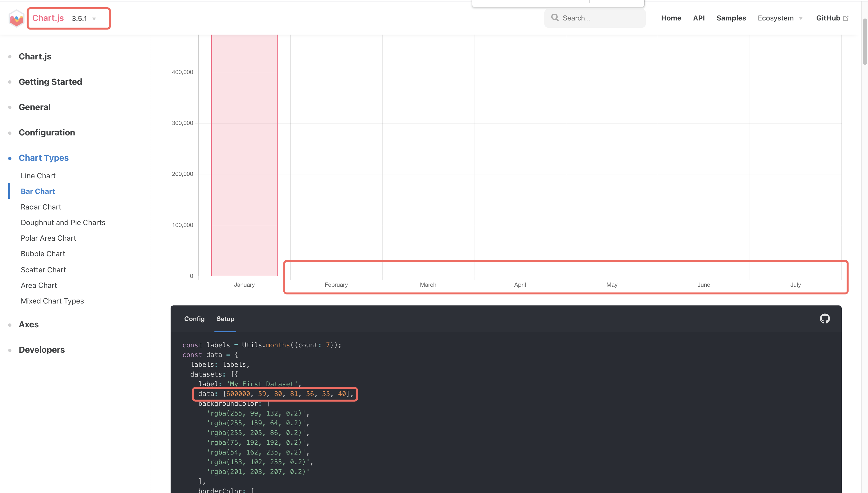This screenshot has width=868, height=493.
Task: Open the Samples page
Action: click(x=731, y=18)
